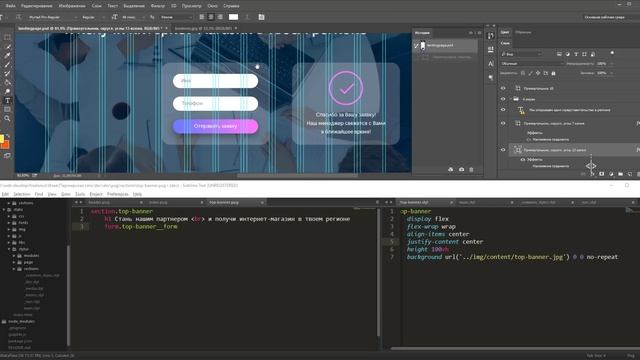Click the layer opacity percentage field
The width and height of the screenshot is (640, 360).
click(602, 64)
